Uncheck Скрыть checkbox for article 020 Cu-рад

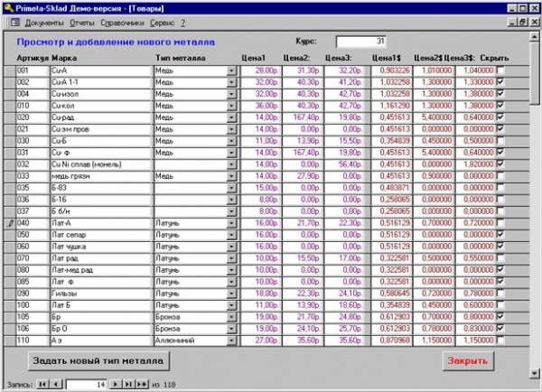tap(500, 117)
